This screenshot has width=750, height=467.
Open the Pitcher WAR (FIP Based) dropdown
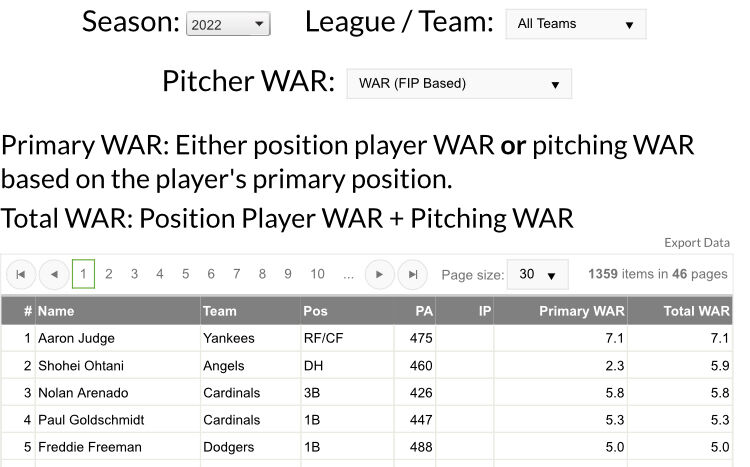(x=459, y=84)
